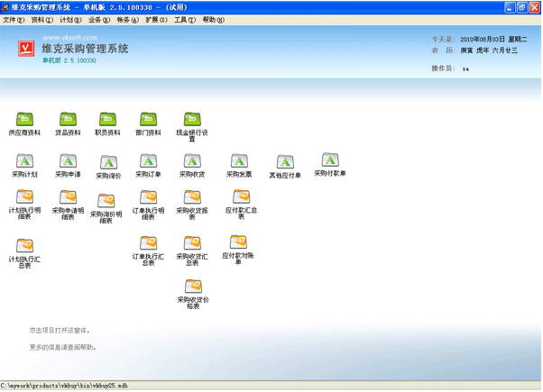Viewport: 543px width, 392px height.
Task: Launch the 采购计划 purchase plan icon
Action: pos(24,166)
